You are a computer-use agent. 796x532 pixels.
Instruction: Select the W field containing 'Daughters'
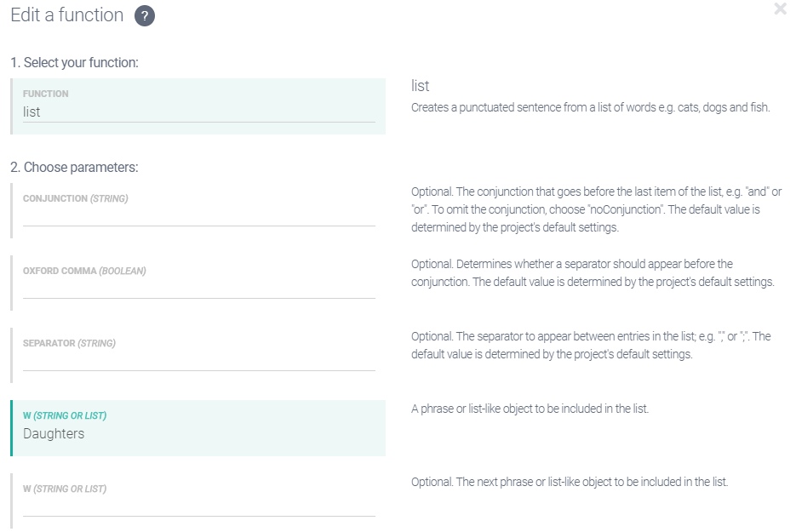coord(198,433)
